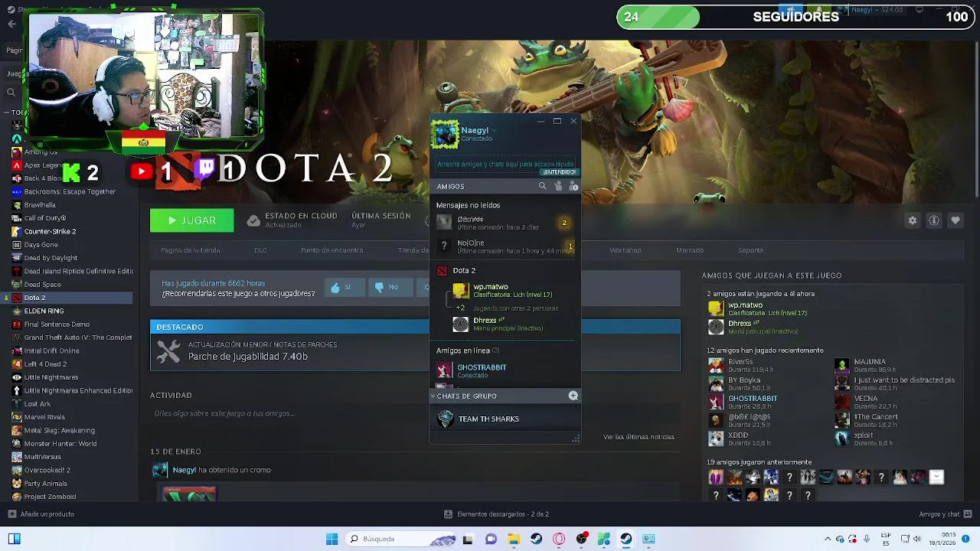Open Windows Start button

click(x=332, y=539)
